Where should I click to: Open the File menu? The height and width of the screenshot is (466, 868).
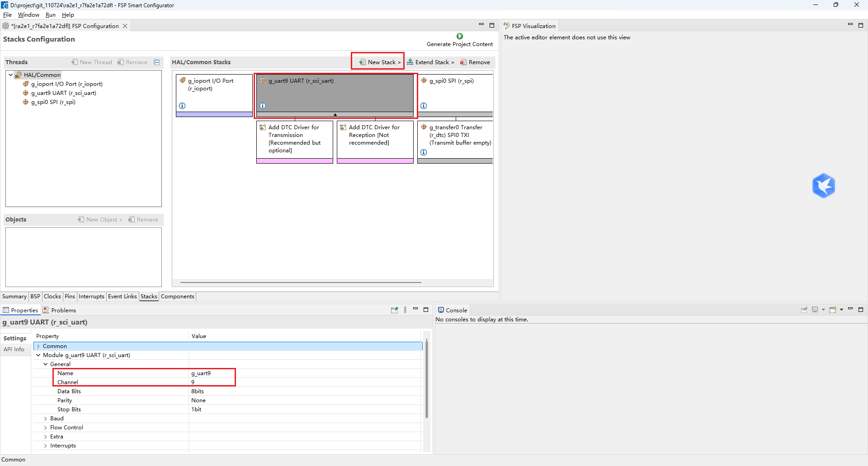pos(7,15)
